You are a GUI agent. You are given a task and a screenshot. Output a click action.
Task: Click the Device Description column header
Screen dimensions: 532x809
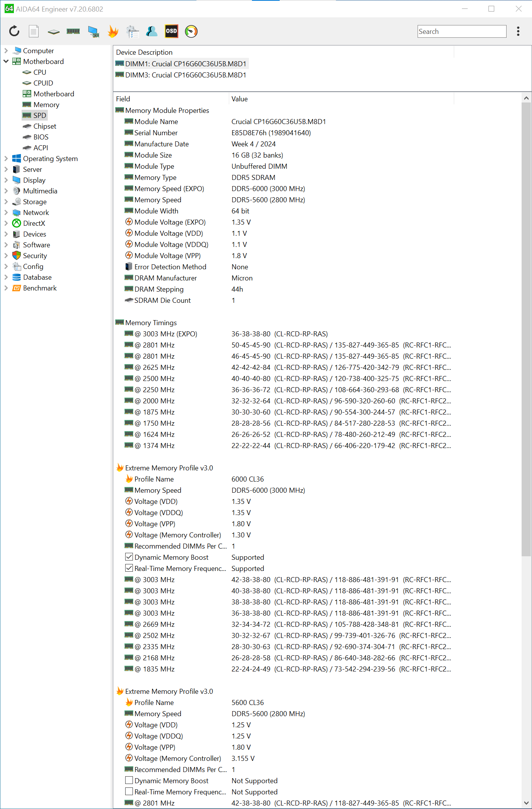(x=284, y=52)
